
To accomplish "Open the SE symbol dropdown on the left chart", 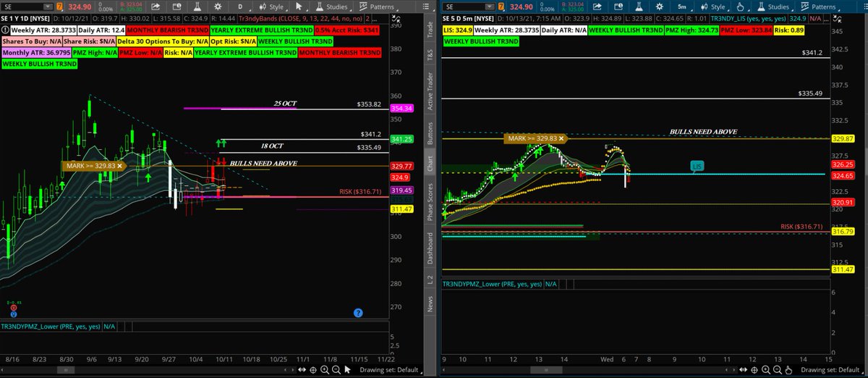I will pyautogui.click(x=48, y=7).
